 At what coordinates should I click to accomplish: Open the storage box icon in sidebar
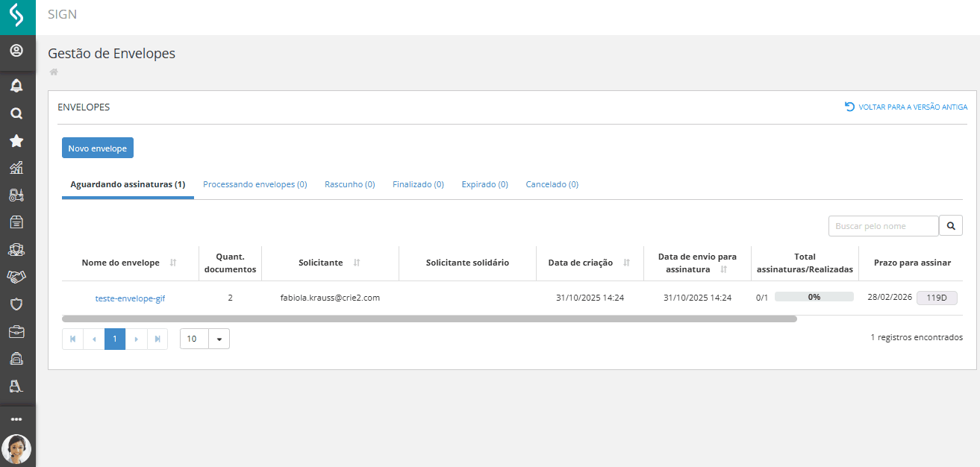16,222
